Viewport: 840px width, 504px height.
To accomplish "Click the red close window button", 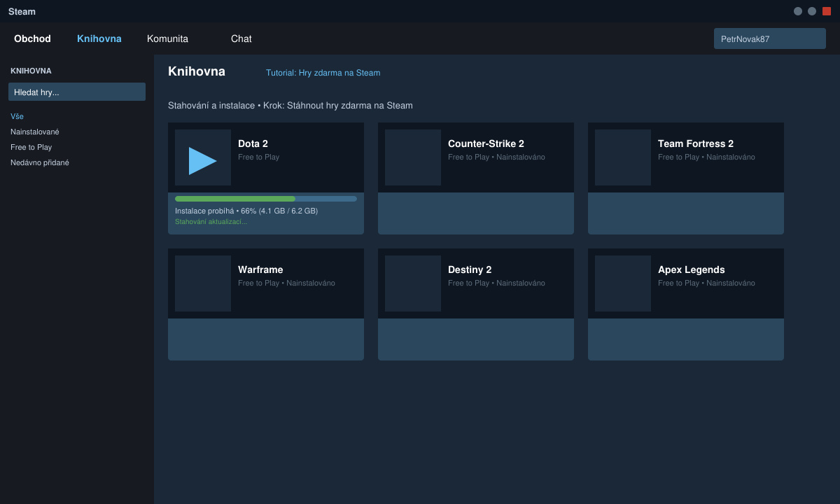I will 827,11.
